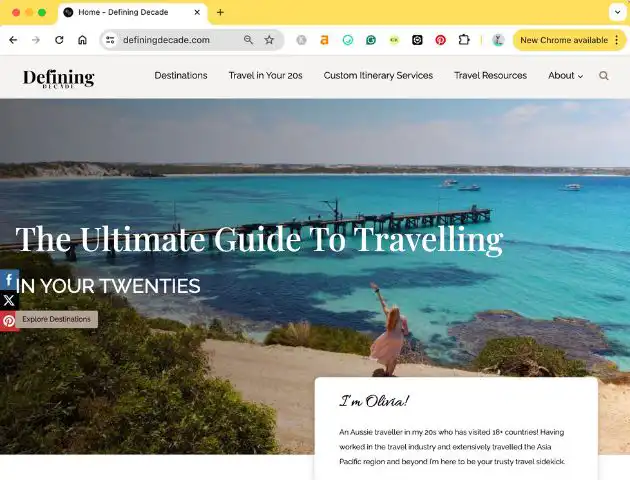Click the Amazon extension icon
The width and height of the screenshot is (630, 480).
[324, 40]
